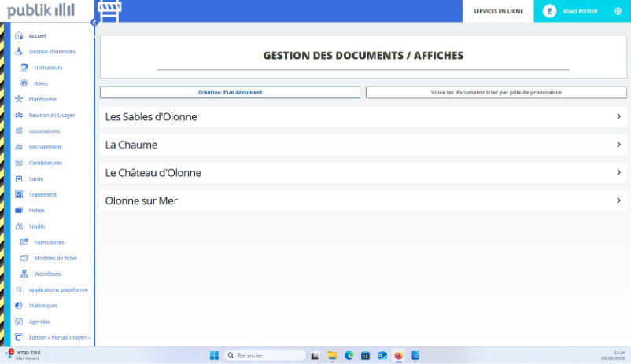Viewport: 631px width, 364px height.
Task: Click the Saisie icon
Action: click(x=19, y=178)
